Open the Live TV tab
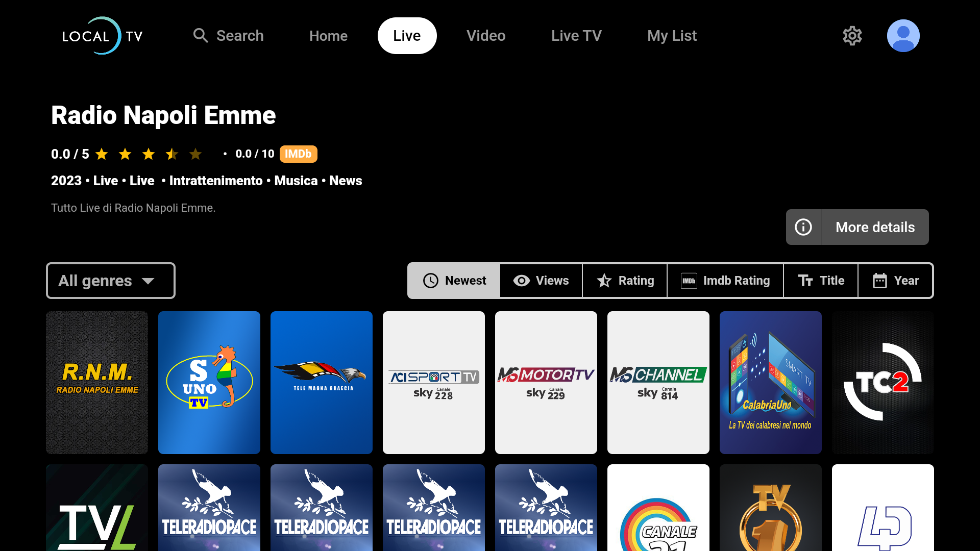 [x=576, y=36]
